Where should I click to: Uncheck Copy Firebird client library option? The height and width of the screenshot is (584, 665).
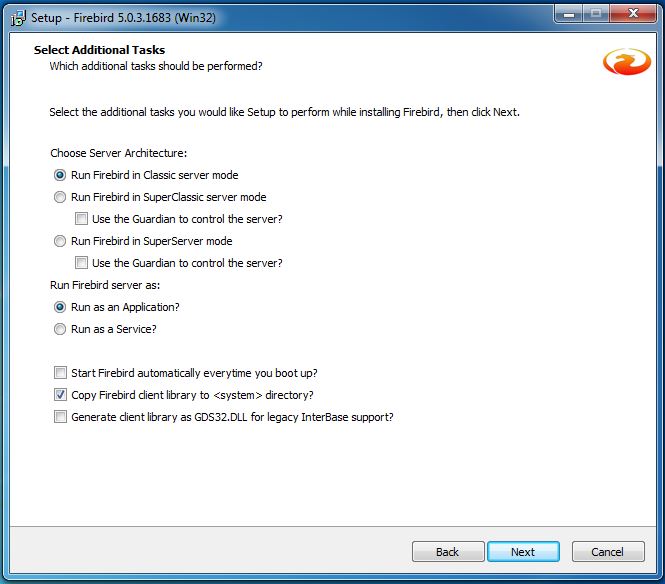point(61,395)
